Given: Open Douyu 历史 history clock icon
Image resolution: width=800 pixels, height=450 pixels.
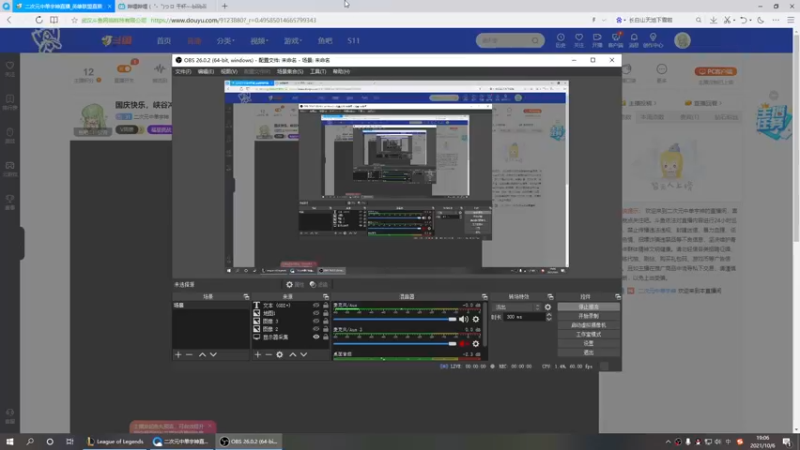Looking at the screenshot, I should tap(561, 40).
